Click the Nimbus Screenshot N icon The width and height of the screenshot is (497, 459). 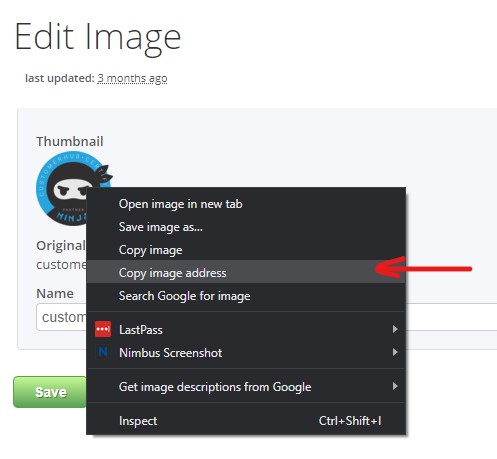[103, 352]
